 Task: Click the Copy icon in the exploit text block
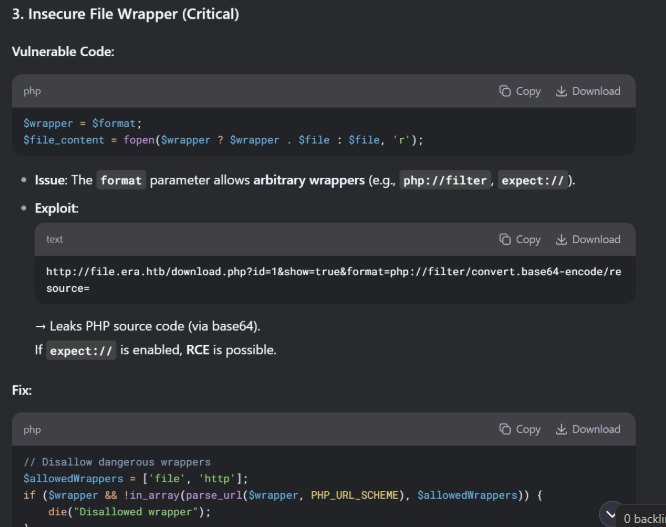(x=507, y=239)
